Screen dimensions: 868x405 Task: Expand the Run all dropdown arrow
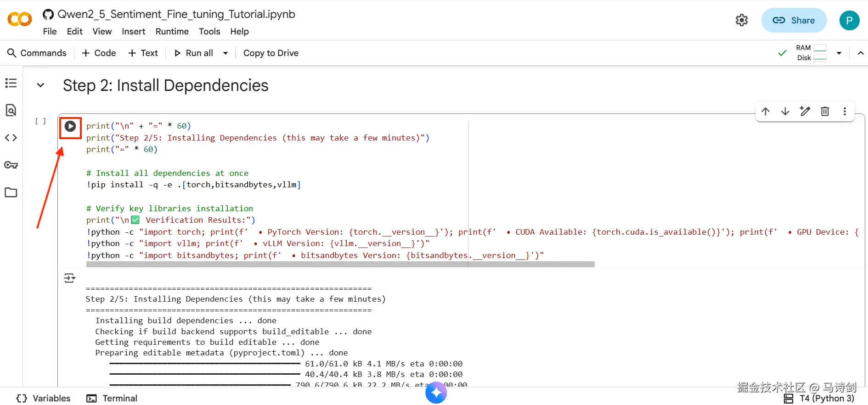click(225, 53)
